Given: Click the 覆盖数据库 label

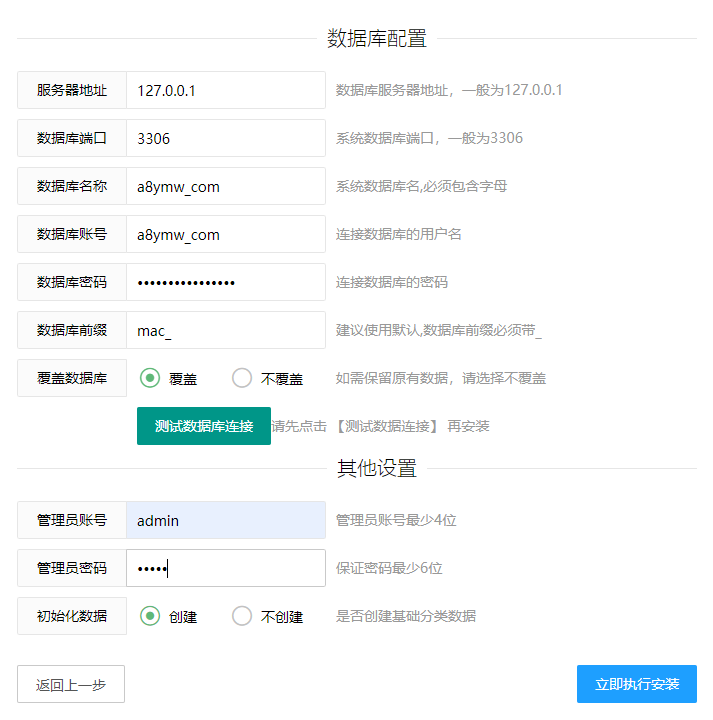Looking at the screenshot, I should (x=72, y=378).
